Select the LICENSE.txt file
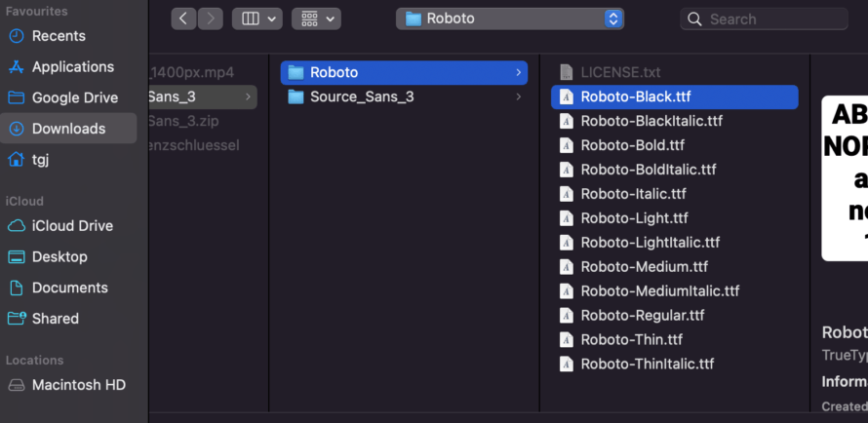This screenshot has width=868, height=423. click(620, 72)
